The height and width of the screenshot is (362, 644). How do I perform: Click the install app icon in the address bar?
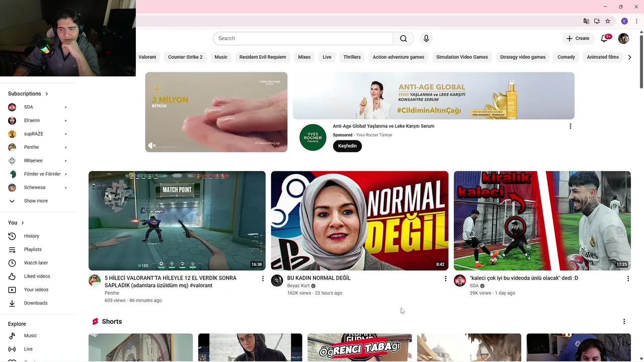(597, 21)
